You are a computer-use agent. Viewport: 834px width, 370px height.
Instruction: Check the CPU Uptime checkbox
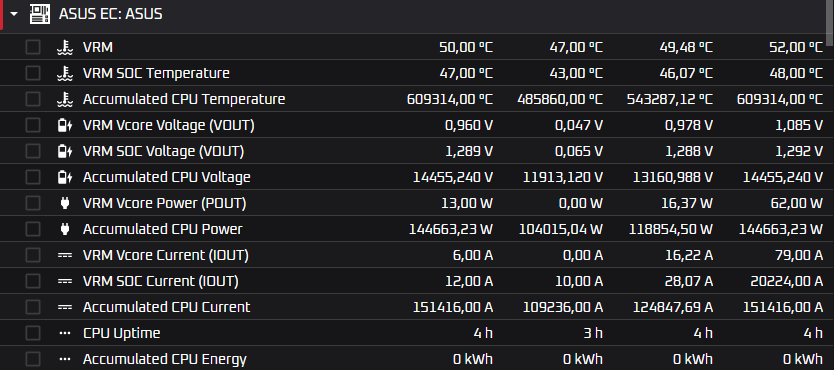33,333
